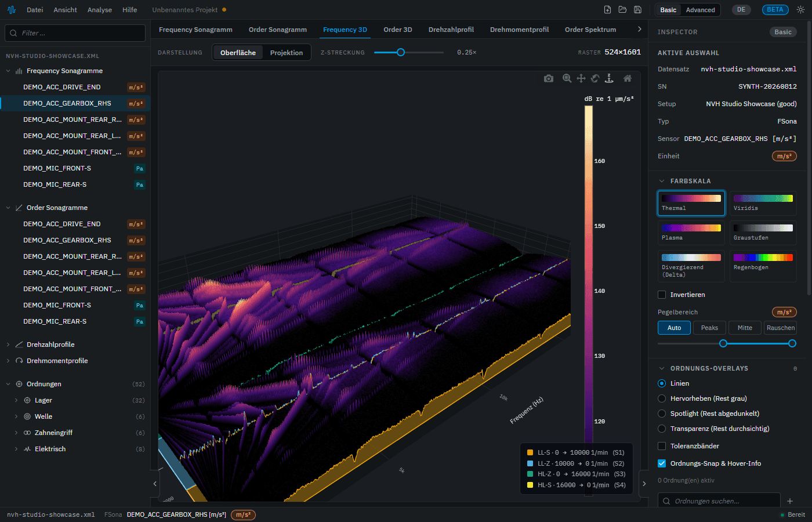
Task: Download plot image with the camera icon
Action: click(549, 78)
